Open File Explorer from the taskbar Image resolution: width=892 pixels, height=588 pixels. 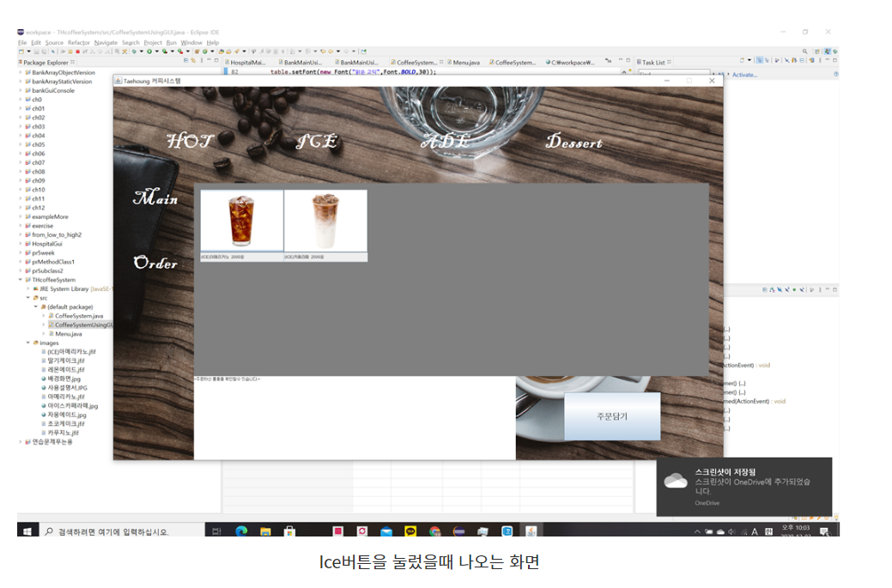(265, 531)
